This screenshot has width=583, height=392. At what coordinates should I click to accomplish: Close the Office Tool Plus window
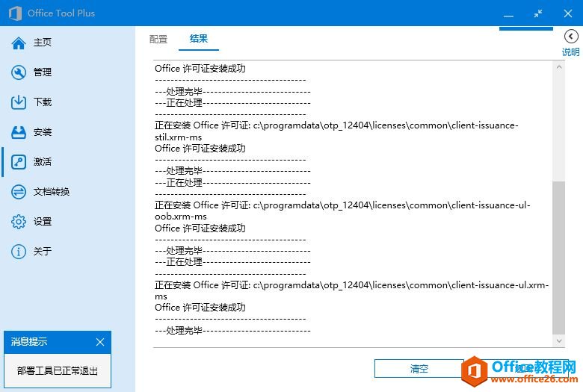click(568, 13)
